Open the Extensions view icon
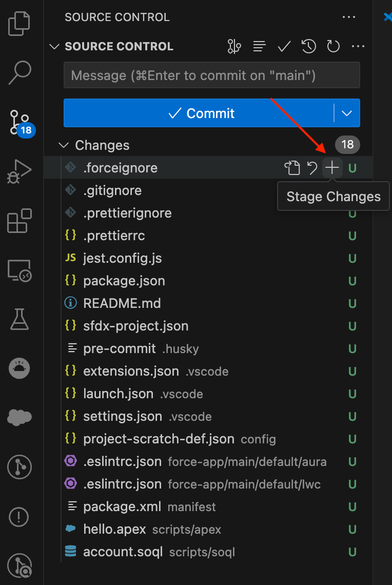 pos(19,221)
